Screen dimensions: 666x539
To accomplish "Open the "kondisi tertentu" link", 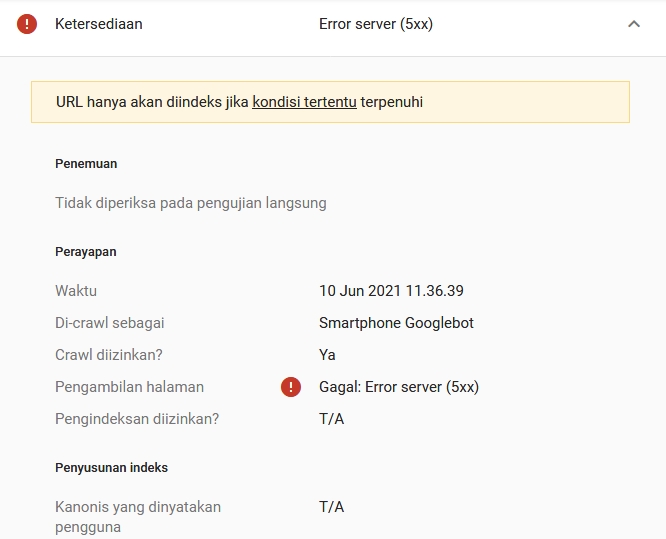I will tap(304, 102).
